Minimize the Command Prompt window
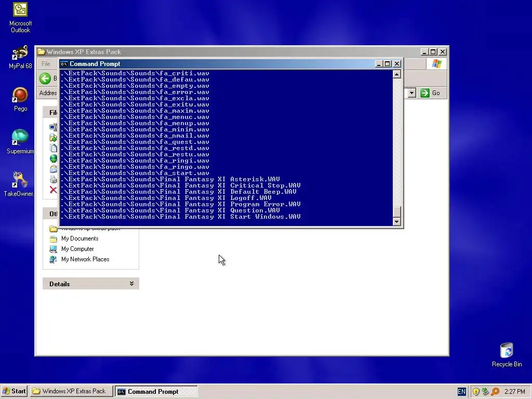 pos(379,64)
